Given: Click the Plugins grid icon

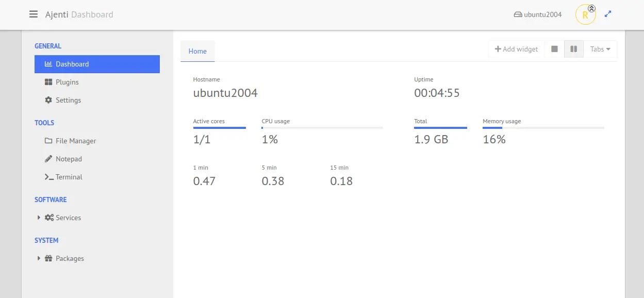Looking at the screenshot, I should point(48,82).
